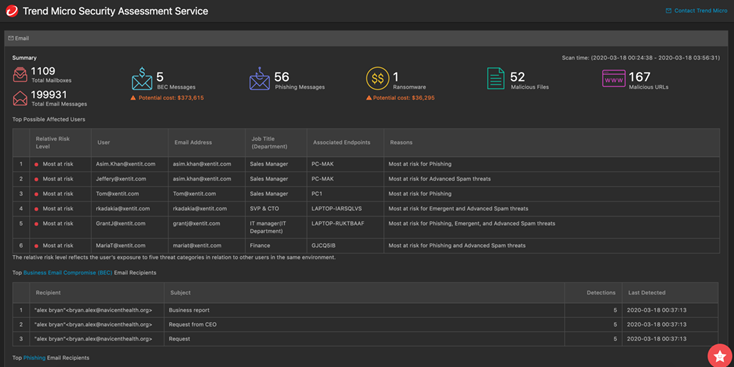This screenshot has width=734, height=367.
Task: Select user Jeffery@xentit.com
Action: (x=122, y=179)
